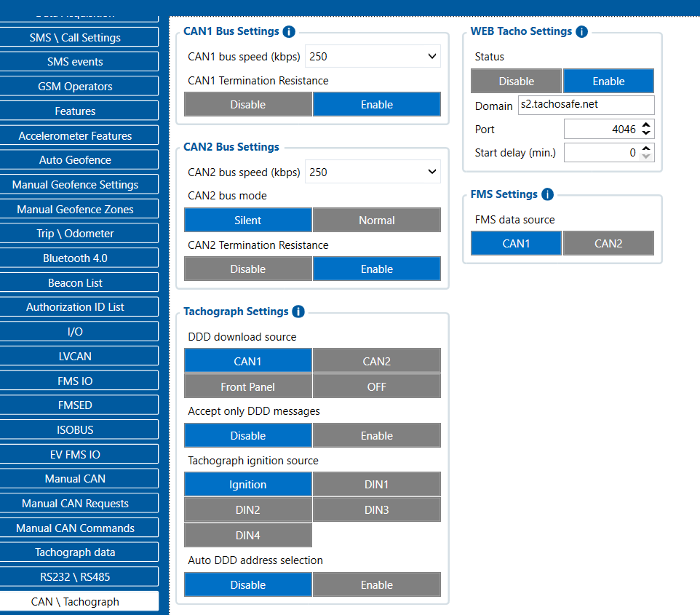Open the Tachograph data section
The height and width of the screenshot is (615, 700).
click(75, 552)
